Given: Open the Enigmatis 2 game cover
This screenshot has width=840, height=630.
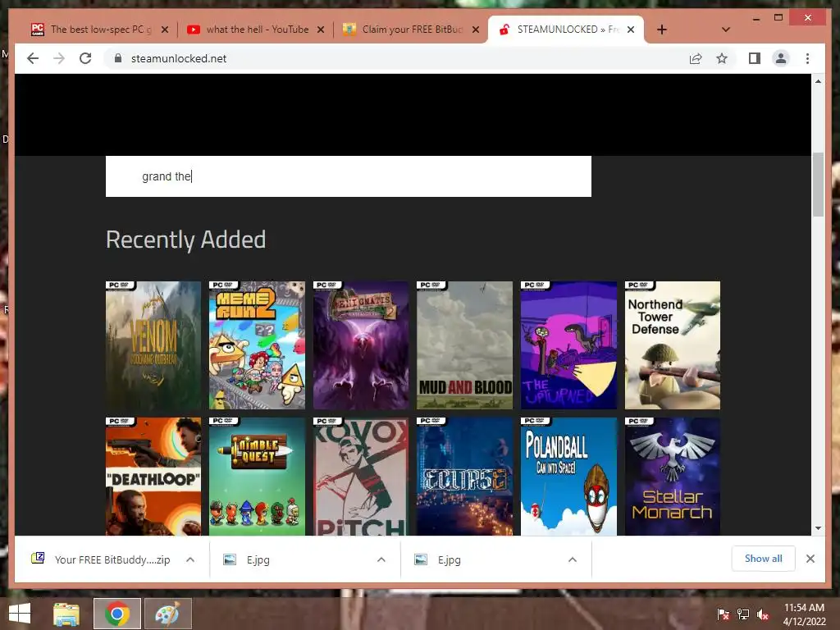Looking at the screenshot, I should [361, 345].
